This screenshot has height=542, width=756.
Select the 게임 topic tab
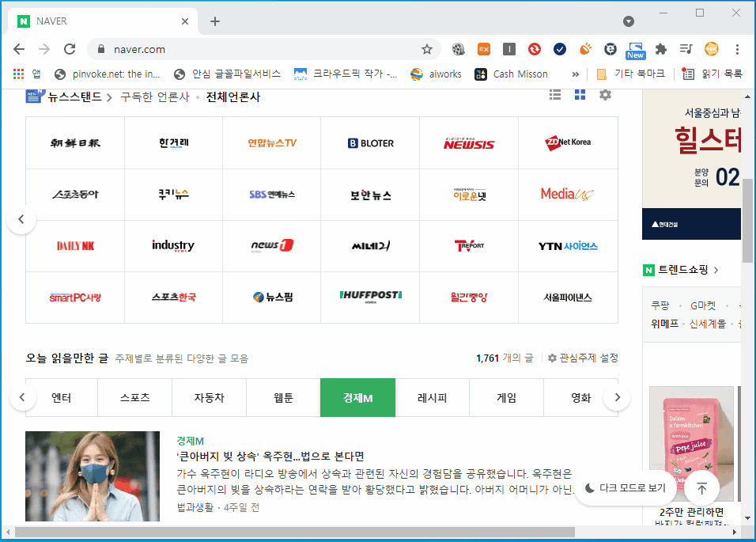point(506,398)
